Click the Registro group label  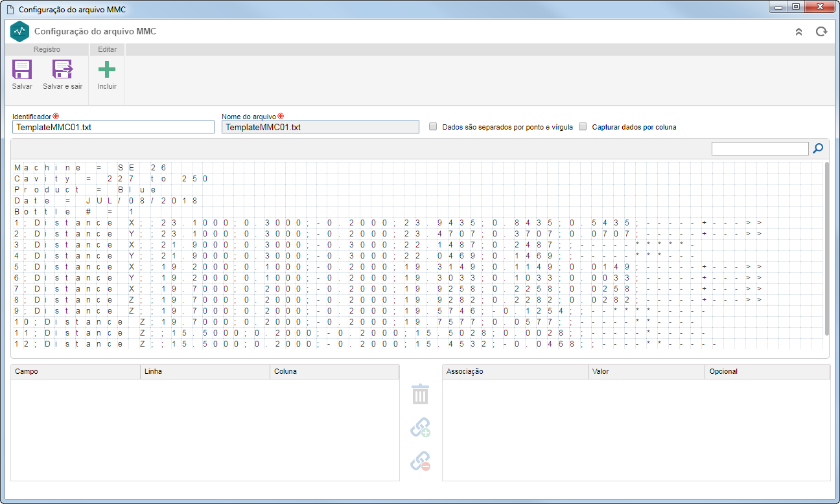[x=47, y=49]
